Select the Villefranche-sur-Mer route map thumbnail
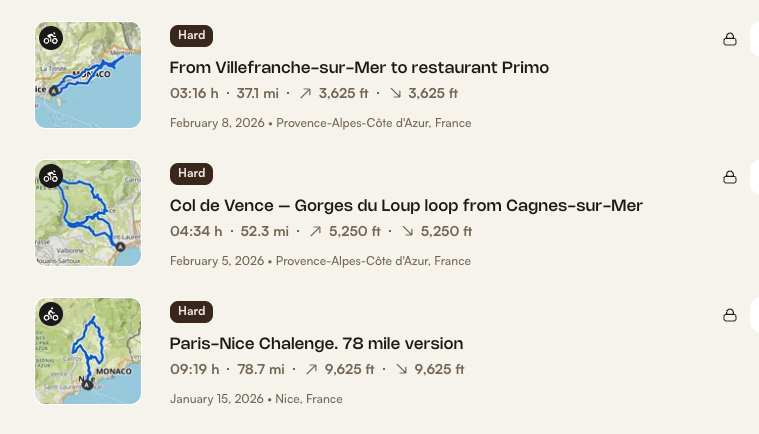The width and height of the screenshot is (759, 434). pos(88,75)
